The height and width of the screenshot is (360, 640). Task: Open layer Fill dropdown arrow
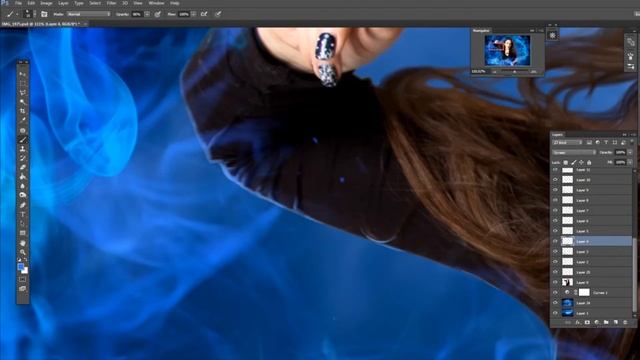pyautogui.click(x=630, y=162)
